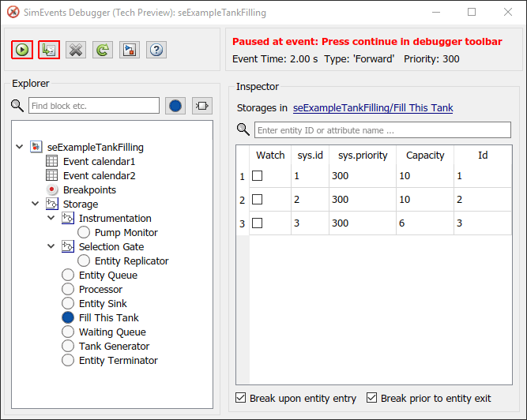
Task: Toggle breakpoint circle for Entity Queue
Action: (x=68, y=275)
